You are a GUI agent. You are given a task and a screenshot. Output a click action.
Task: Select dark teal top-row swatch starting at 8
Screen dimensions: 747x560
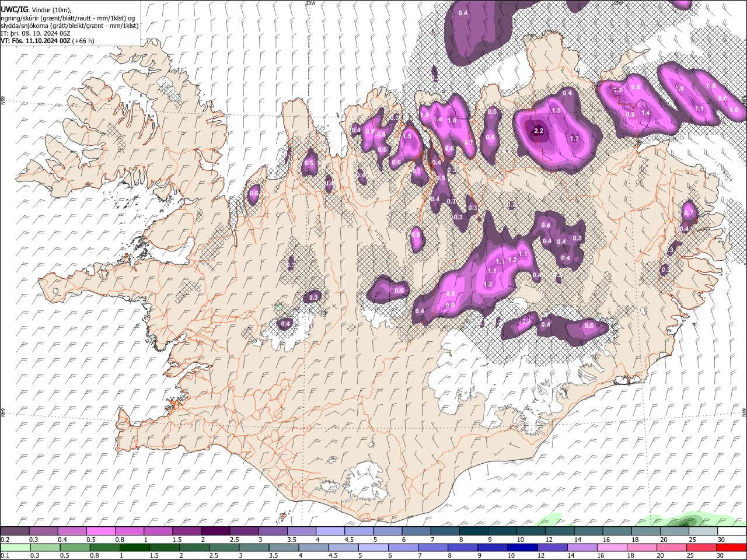pos(473,531)
